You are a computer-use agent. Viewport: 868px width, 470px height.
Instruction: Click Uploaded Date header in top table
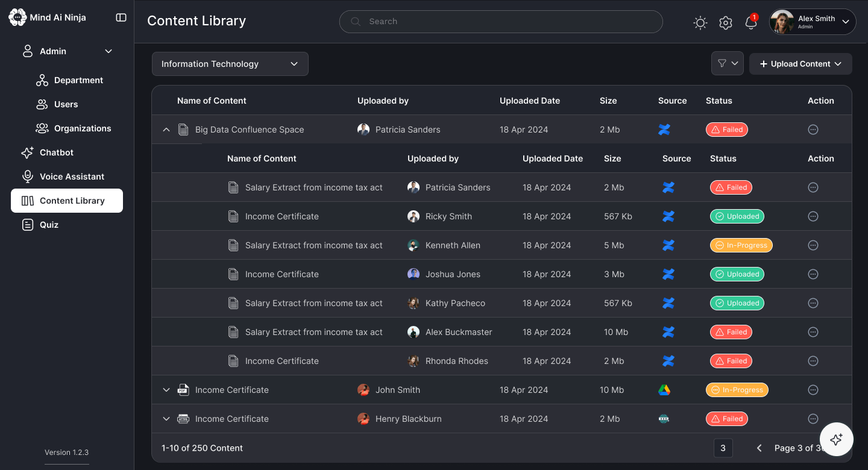pos(530,101)
